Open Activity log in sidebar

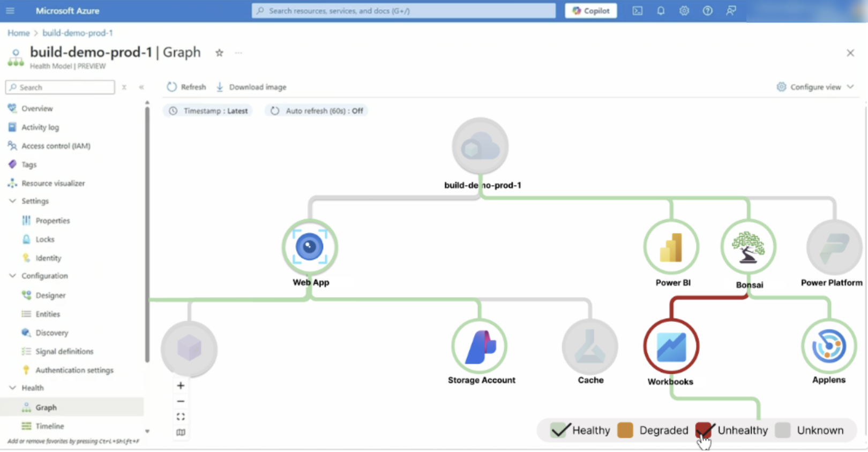(40, 127)
